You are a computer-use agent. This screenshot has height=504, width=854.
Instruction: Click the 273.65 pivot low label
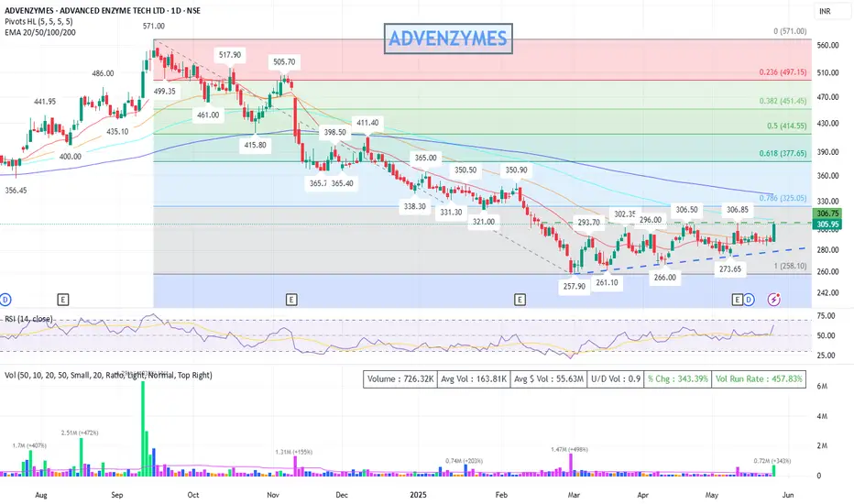pos(729,268)
